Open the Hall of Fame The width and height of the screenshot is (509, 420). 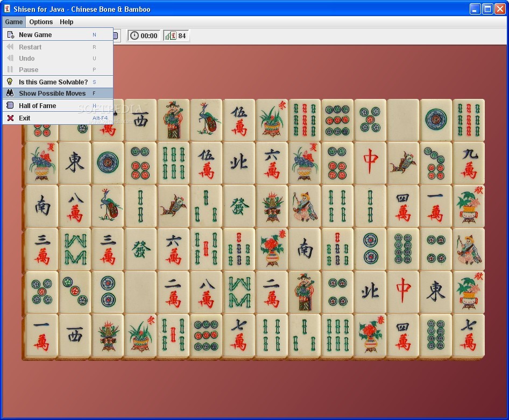[58, 106]
